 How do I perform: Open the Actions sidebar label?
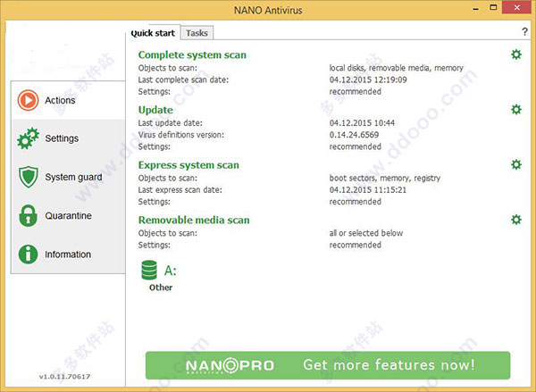60,100
